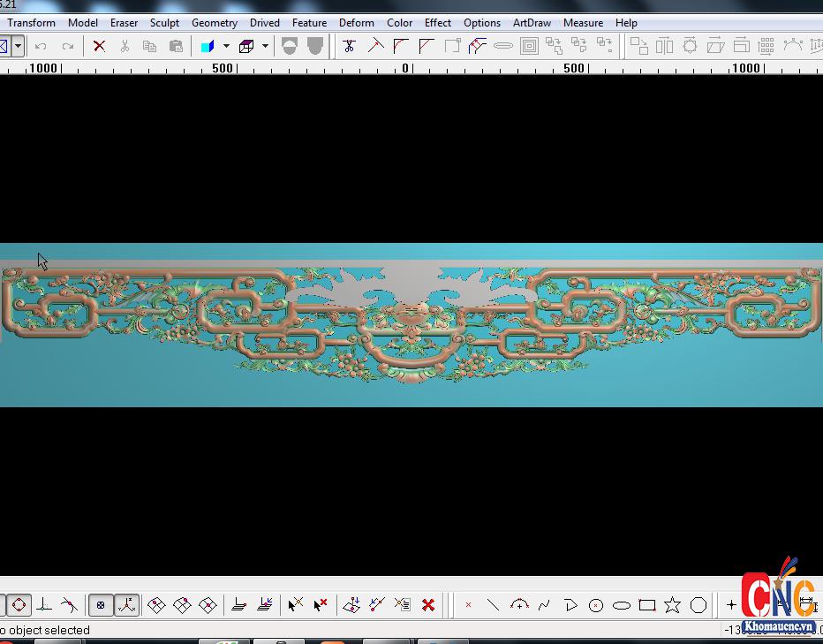Open the dropdown at toolbar's far left
The image size is (823, 644).
coord(18,46)
